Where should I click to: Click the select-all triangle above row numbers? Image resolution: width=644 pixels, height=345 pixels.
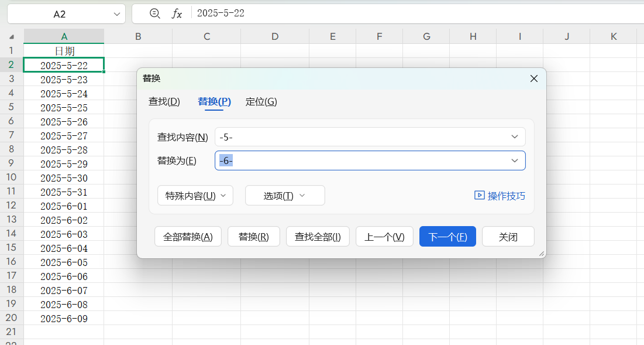click(12, 36)
